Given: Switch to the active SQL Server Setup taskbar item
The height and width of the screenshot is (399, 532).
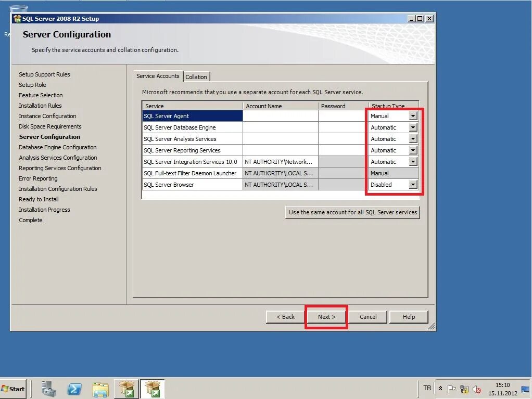Looking at the screenshot, I should 153,389.
